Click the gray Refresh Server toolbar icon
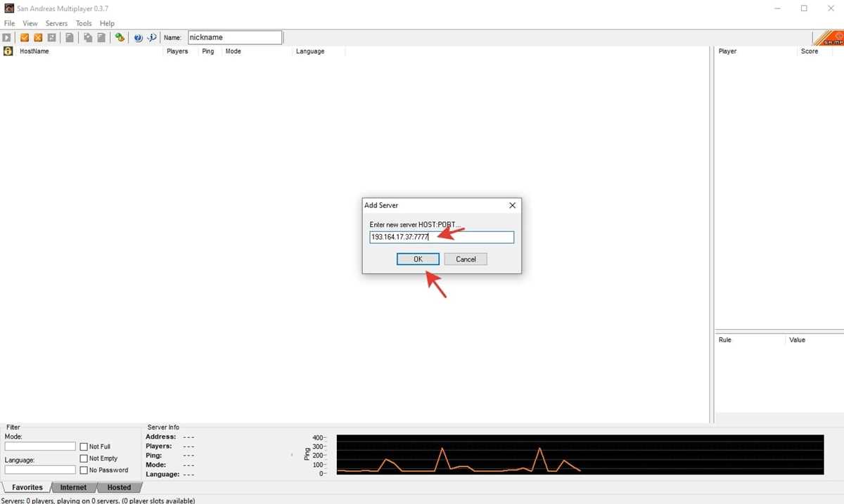This screenshot has height=504, width=844. [51, 37]
